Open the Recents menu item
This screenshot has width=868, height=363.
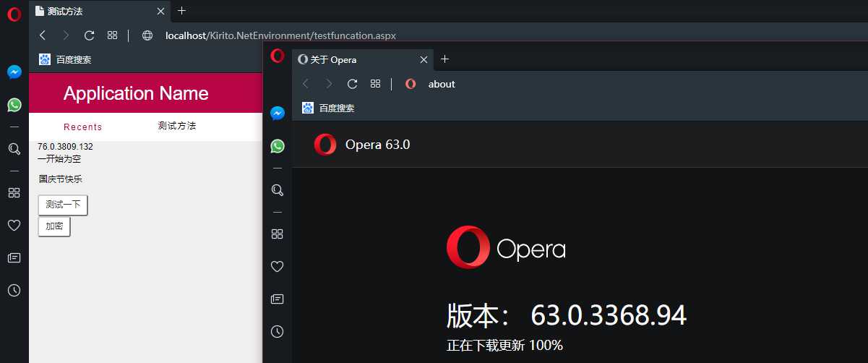click(x=83, y=127)
